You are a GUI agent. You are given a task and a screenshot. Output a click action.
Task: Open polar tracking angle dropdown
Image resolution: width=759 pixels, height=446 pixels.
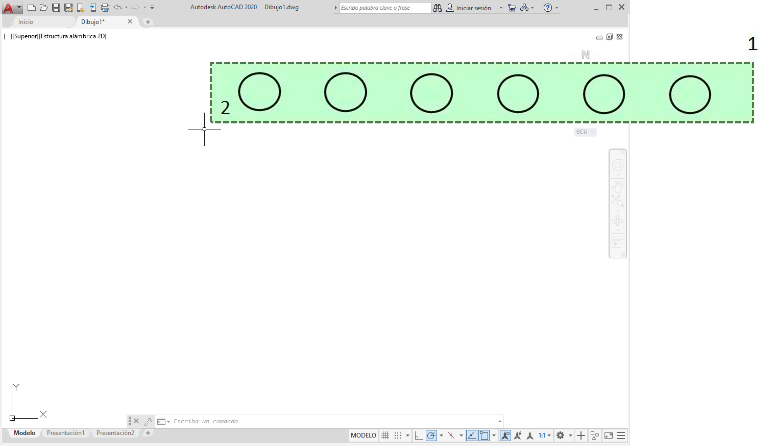441,435
